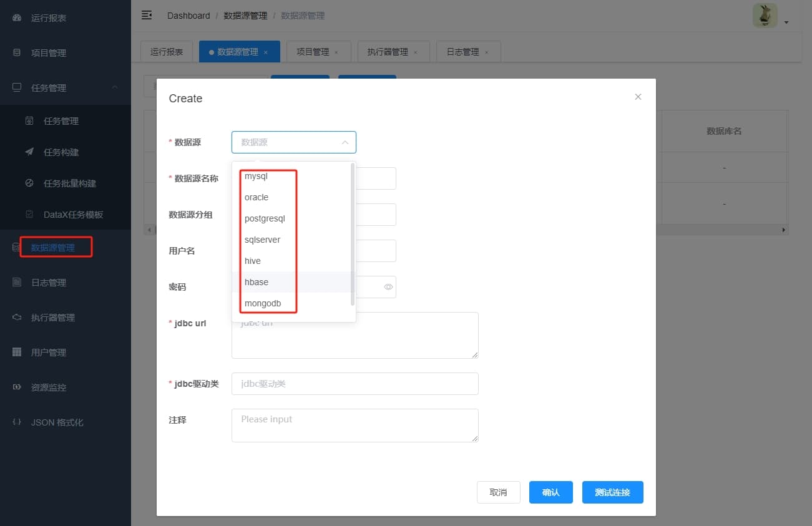Toggle sidebar with hamburger icon

pyautogui.click(x=147, y=15)
